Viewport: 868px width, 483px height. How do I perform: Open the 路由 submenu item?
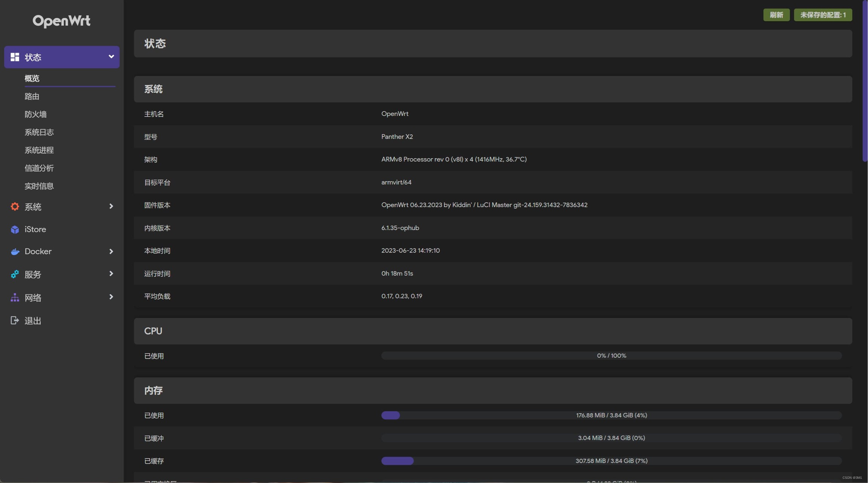32,97
